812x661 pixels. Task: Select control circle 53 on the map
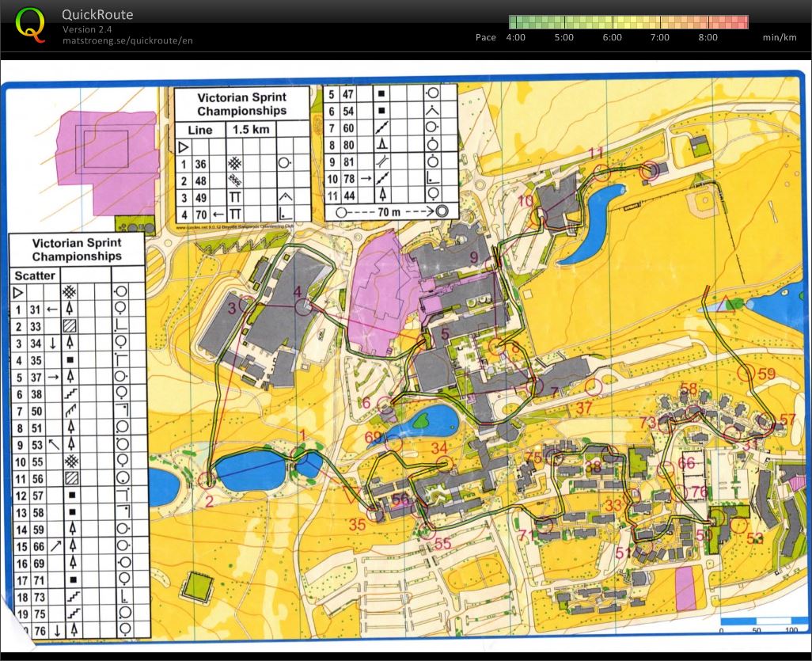[739, 526]
